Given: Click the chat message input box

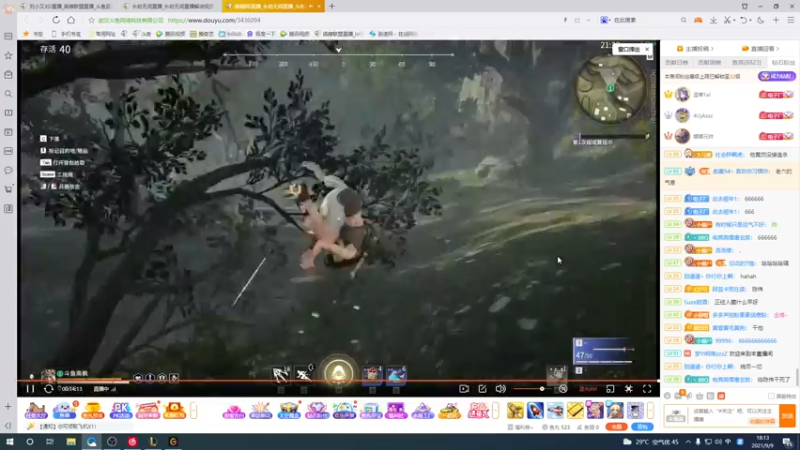Looking at the screenshot, I should pos(735,415).
